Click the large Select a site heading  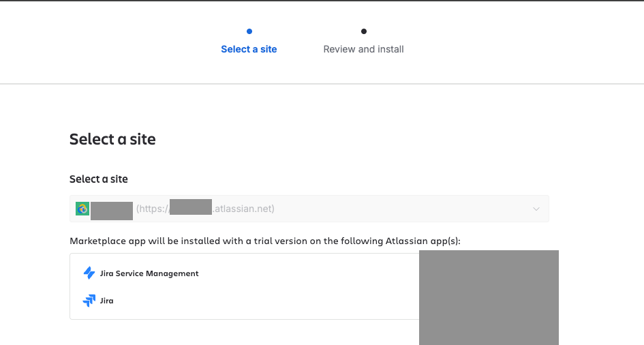click(112, 139)
